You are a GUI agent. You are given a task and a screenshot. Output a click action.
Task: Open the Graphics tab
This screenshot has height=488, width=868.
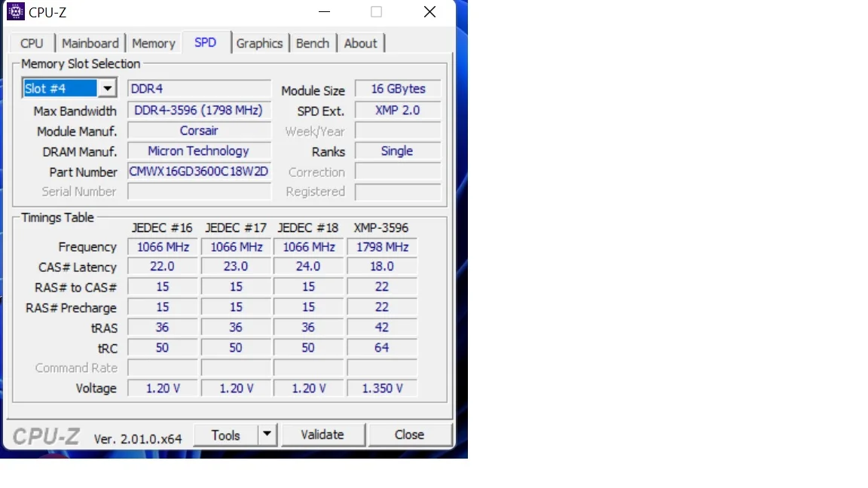click(260, 43)
